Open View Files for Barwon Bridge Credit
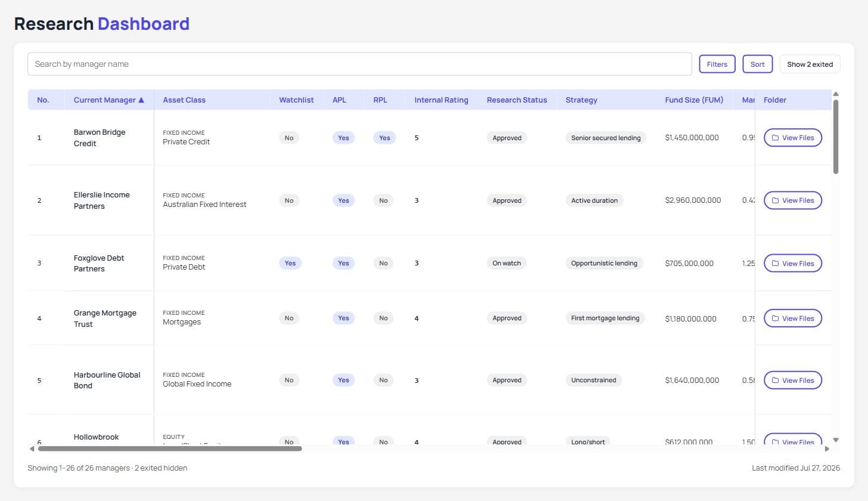868x501 pixels. [x=793, y=138]
